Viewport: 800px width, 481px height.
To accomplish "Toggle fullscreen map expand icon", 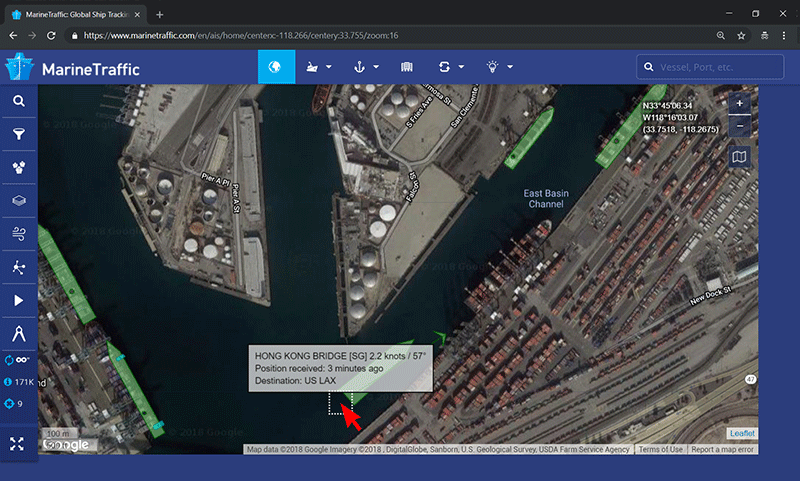I will tap(17, 444).
